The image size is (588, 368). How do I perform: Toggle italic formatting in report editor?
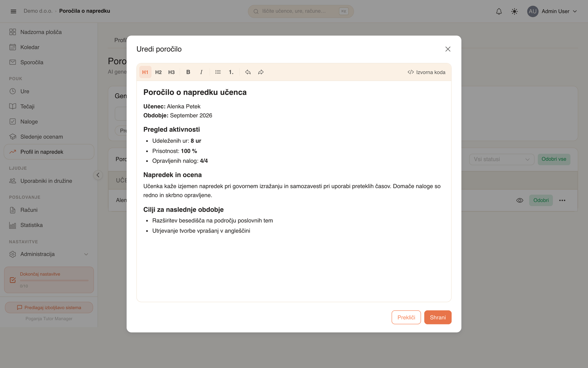pos(201,72)
